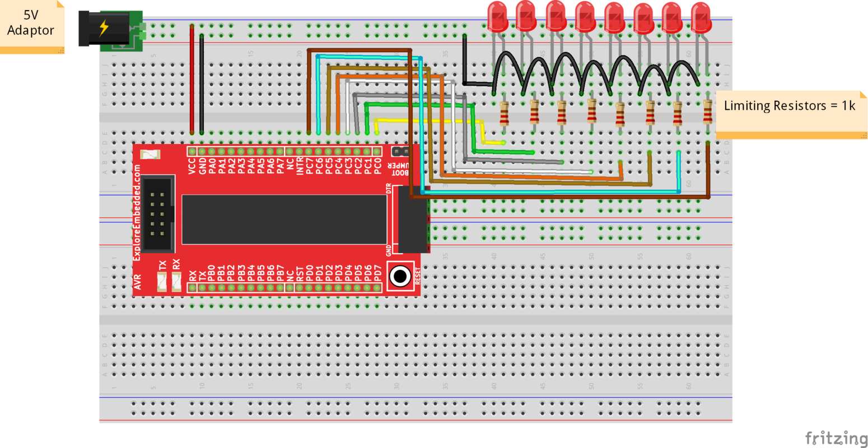868x448 pixels.
Task: Select the leftmost red LED
Action: tap(497, 17)
